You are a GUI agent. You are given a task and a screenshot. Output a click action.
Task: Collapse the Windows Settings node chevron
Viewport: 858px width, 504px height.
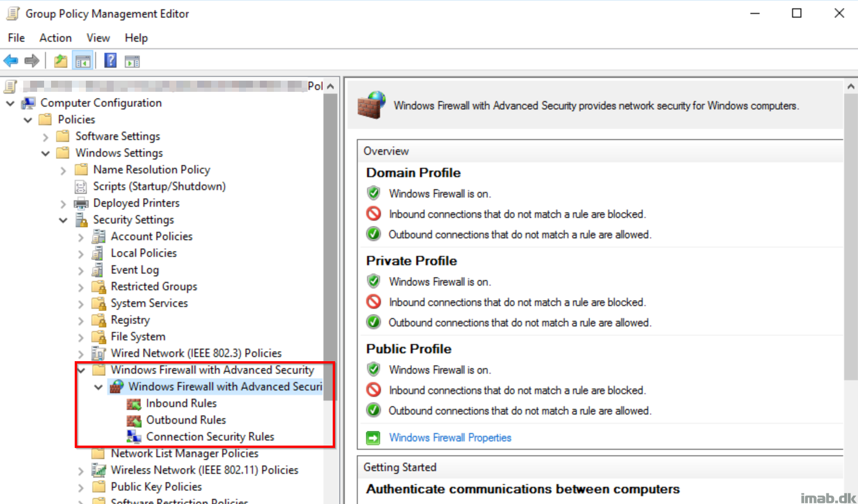(x=45, y=153)
